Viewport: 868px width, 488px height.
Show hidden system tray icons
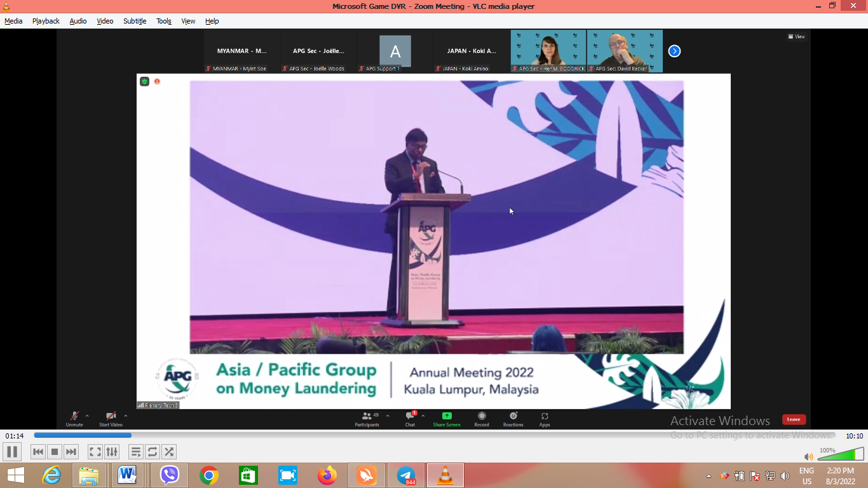[709, 476]
